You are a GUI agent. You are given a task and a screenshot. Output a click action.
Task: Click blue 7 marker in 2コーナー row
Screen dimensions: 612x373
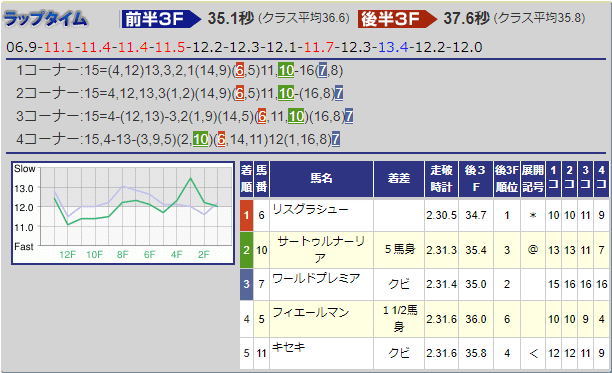339,93
